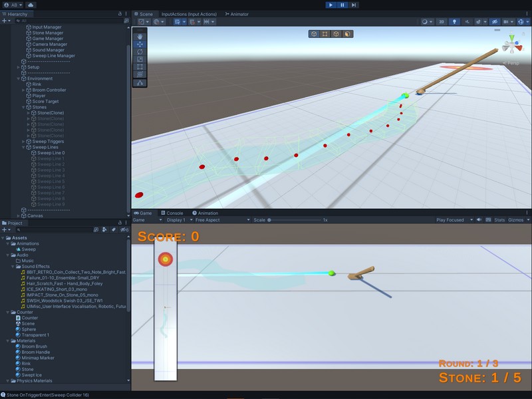Viewport: 532px width, 399px height.
Task: Select the Hand view tool
Action: click(x=140, y=37)
